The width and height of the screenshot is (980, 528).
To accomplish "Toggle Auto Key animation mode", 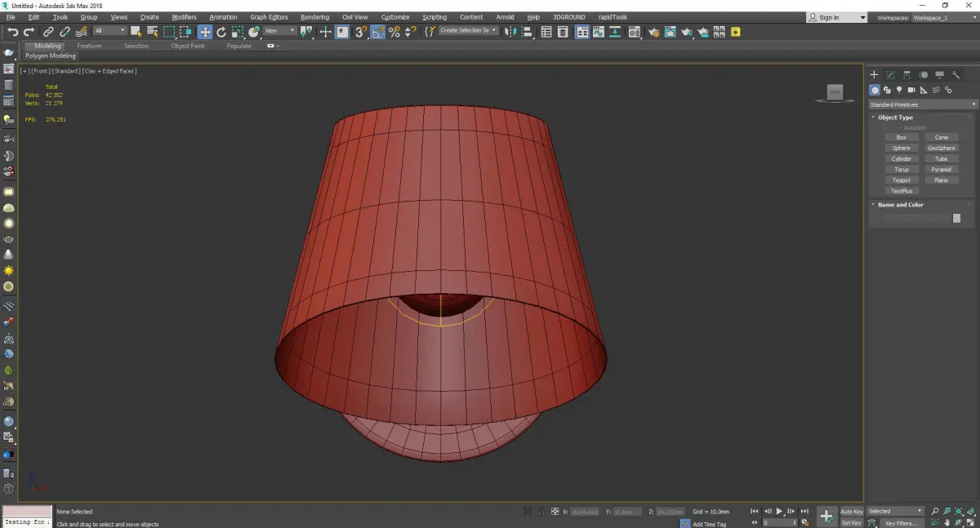I will (851, 512).
